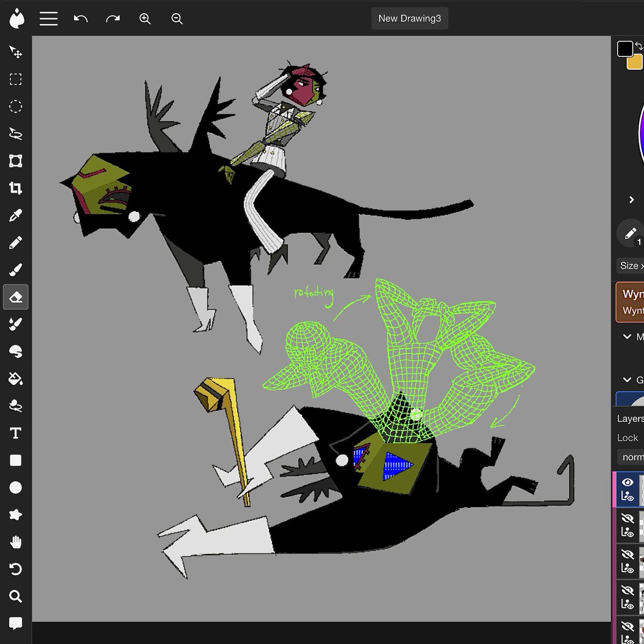Select the active top layer thumbnail
Screen dimensions: 644x644
click(641, 489)
